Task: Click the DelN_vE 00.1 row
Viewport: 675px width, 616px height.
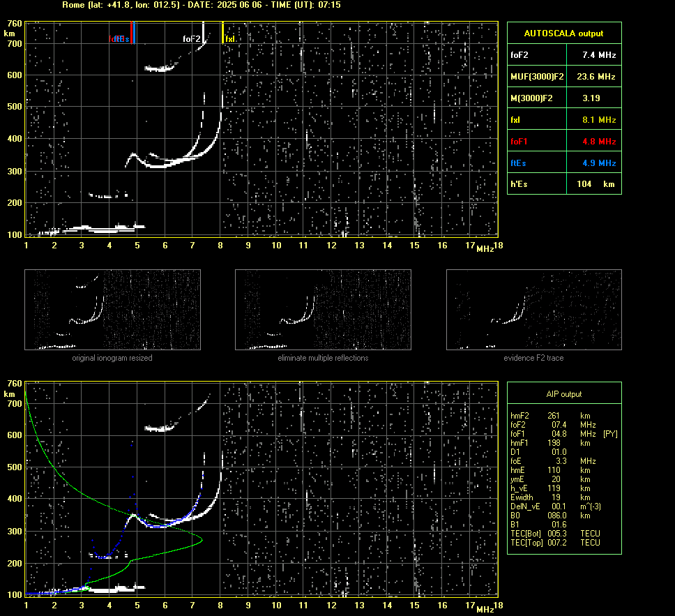Action: (x=556, y=506)
